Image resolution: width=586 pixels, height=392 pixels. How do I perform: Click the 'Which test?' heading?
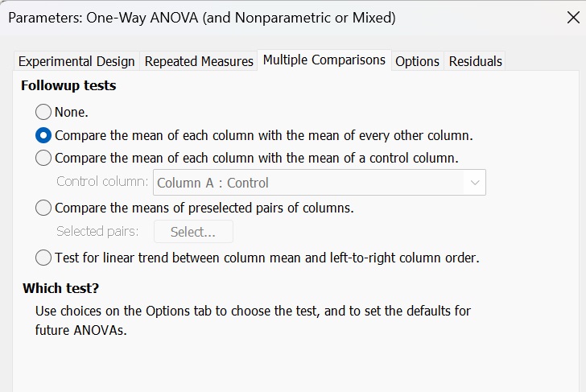[x=60, y=288]
